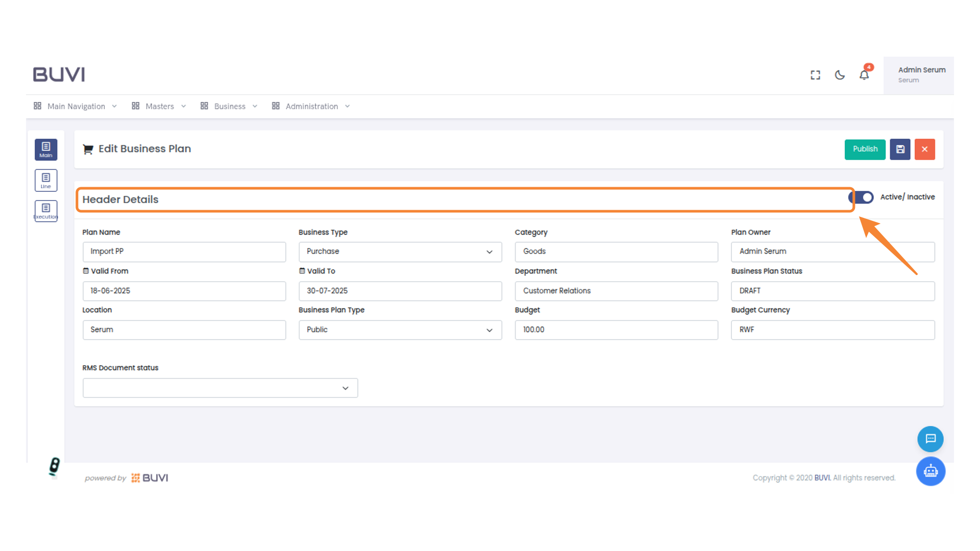Open the RMS Document status dropdown
Image resolution: width=980 pixels, height=551 pixels.
point(345,388)
